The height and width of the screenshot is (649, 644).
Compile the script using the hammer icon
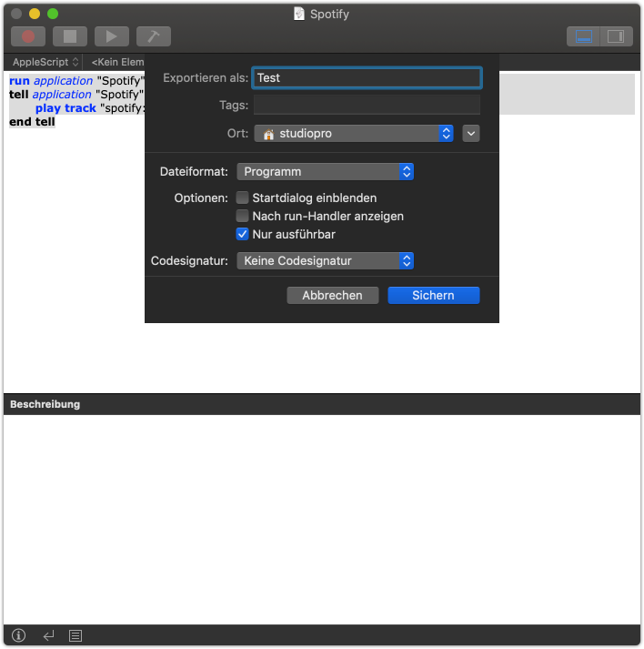(154, 36)
